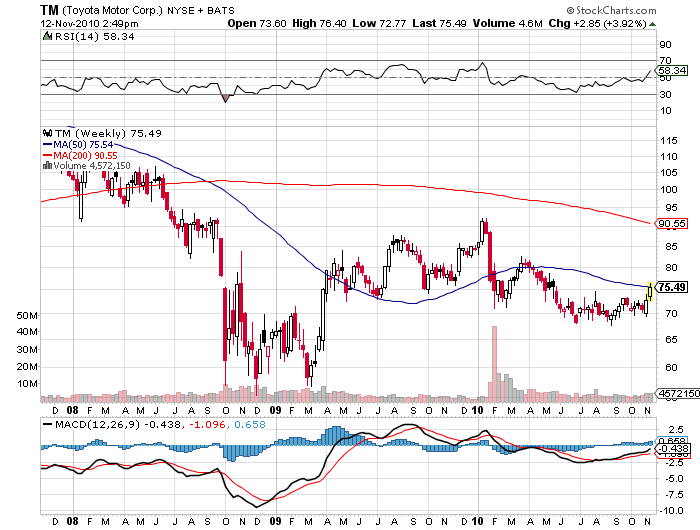Click the Volume 4,572,150 legend text
Viewport: 700px width, 530px height.
[x=92, y=166]
